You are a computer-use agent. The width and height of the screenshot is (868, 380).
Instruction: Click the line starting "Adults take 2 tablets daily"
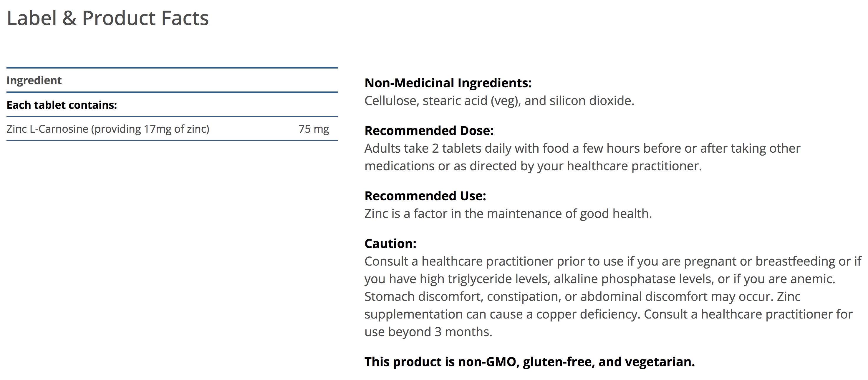point(582,149)
